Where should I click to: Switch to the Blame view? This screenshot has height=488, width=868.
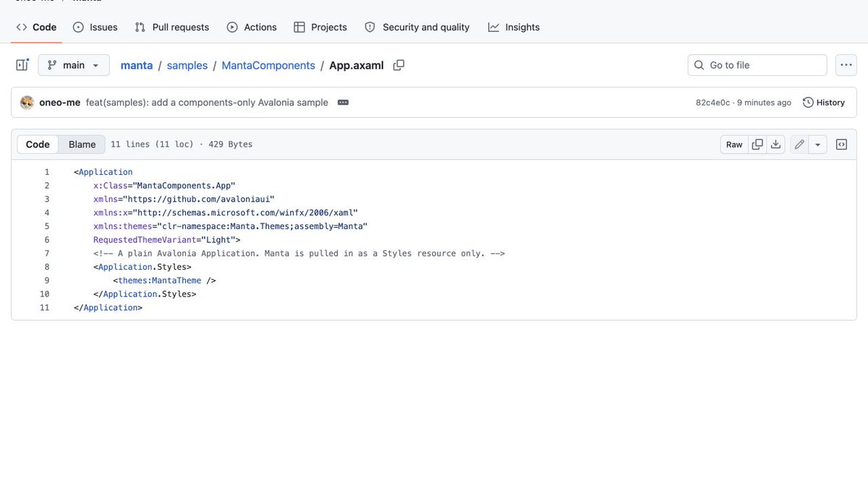coord(82,145)
